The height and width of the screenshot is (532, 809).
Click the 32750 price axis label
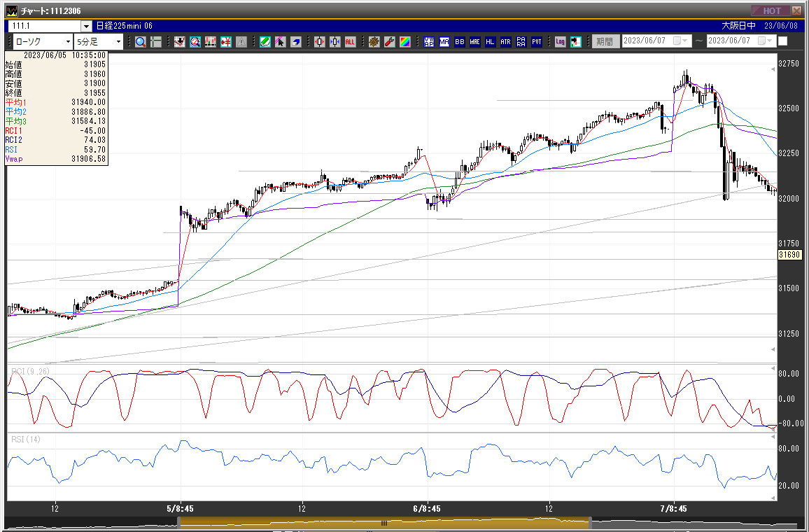(x=789, y=64)
